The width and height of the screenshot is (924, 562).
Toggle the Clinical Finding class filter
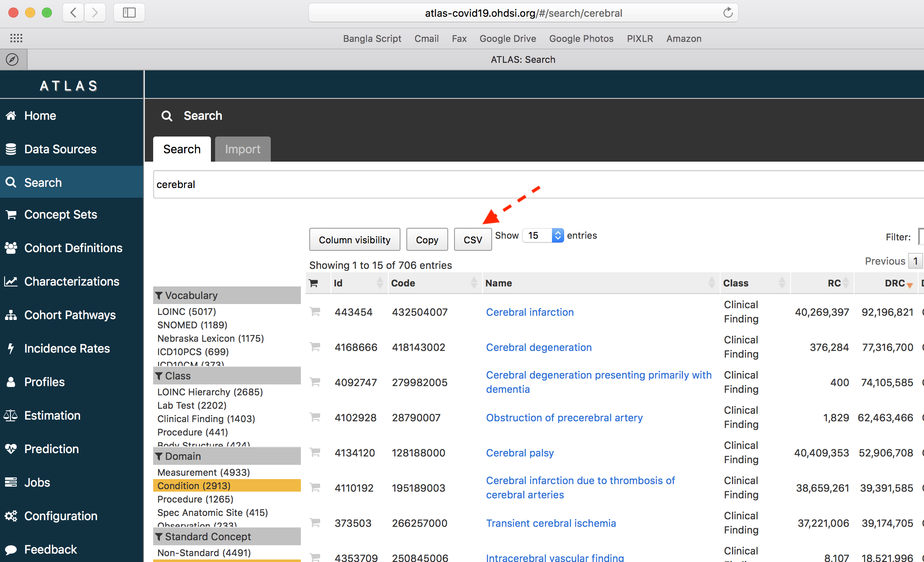205,418
